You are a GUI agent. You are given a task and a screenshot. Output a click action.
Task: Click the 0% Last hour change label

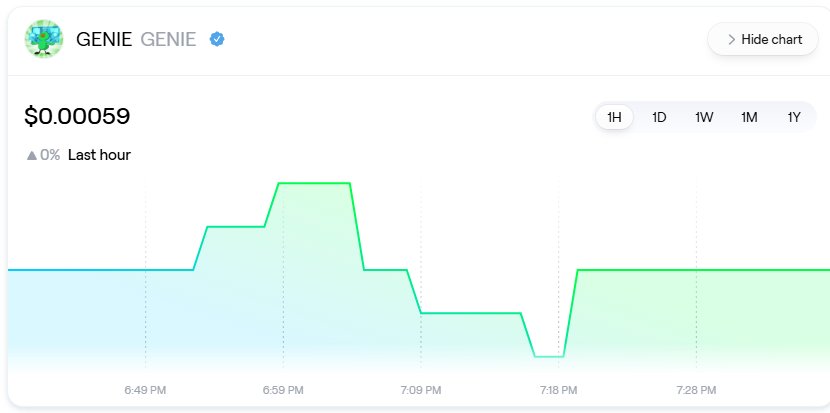tap(85, 155)
